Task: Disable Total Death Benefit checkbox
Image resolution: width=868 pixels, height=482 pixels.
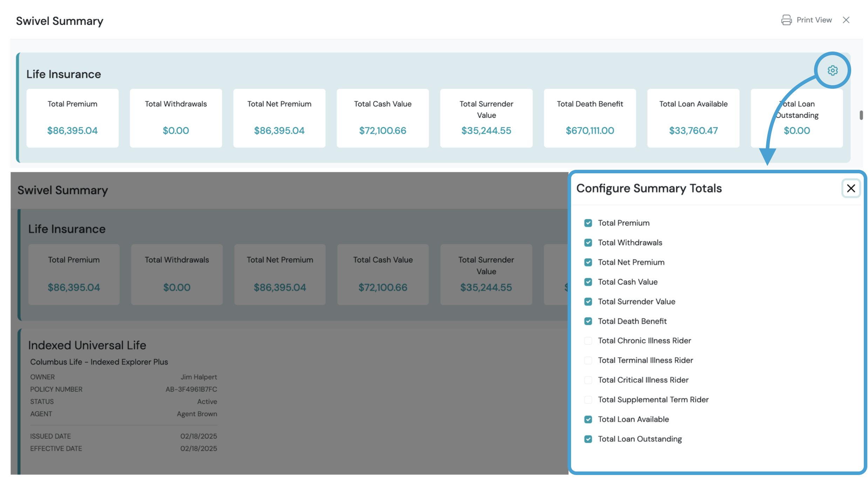Action: click(x=588, y=321)
